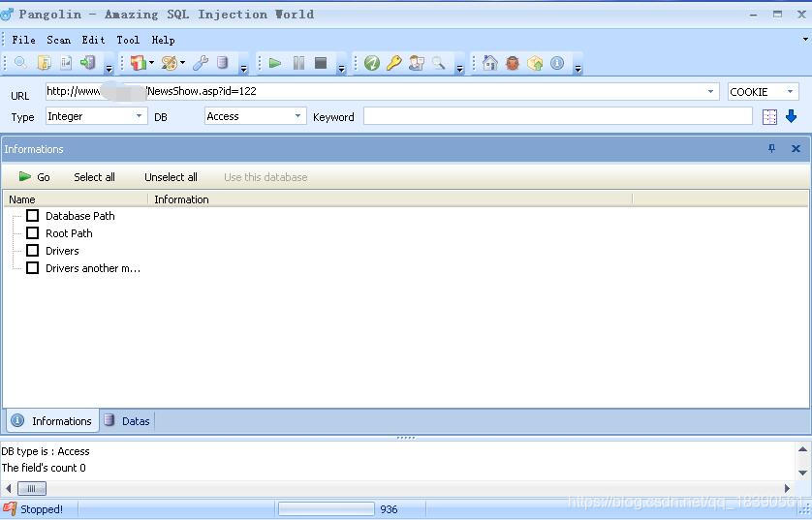The height and width of the screenshot is (520, 812).
Task: Click the log pane scroll-up arrow
Action: (x=802, y=449)
